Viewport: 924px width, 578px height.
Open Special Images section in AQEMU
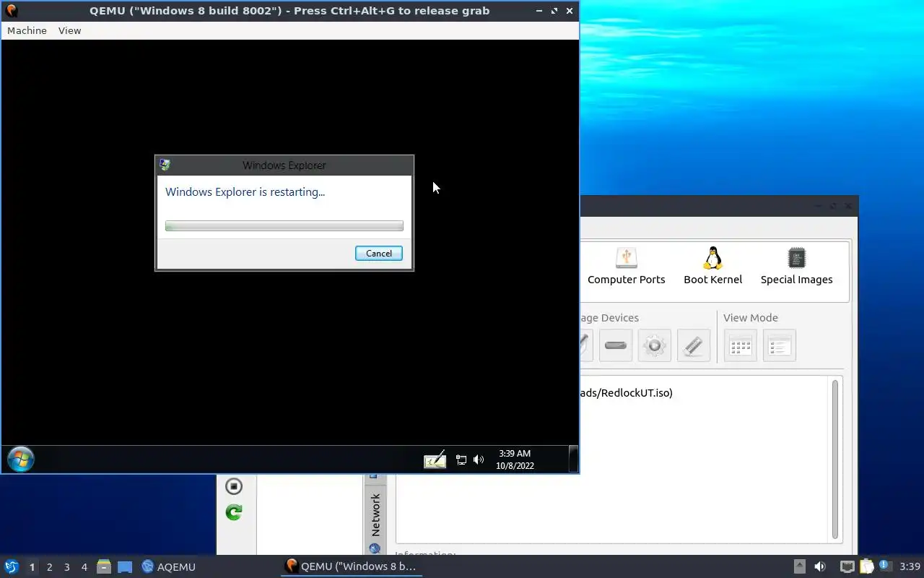[796, 266]
